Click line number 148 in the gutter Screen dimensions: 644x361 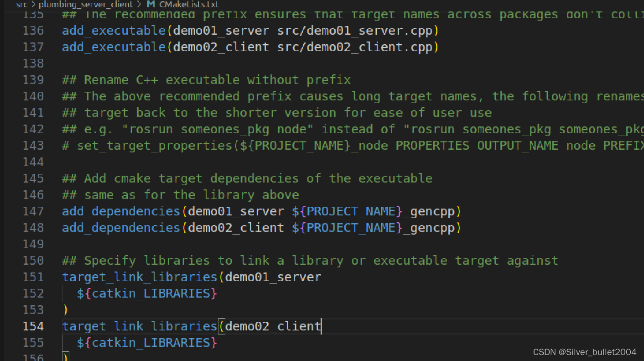33,228
